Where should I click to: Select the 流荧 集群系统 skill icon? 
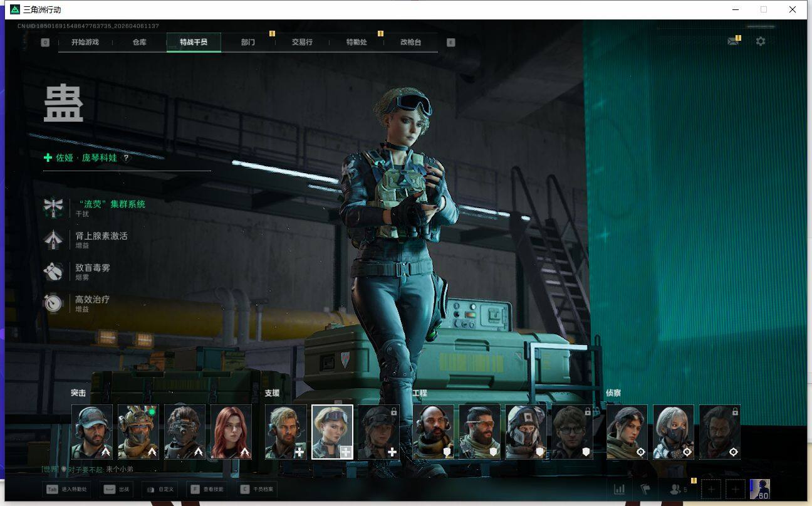[x=53, y=208]
